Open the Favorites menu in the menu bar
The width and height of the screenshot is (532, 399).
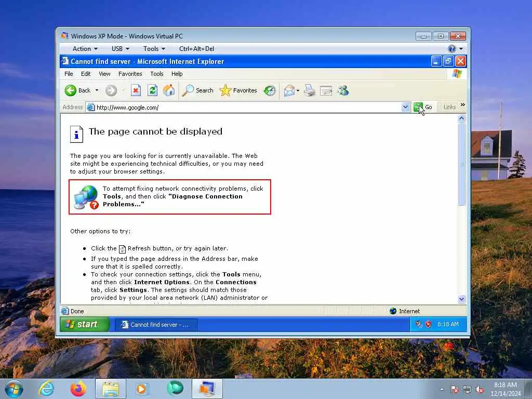(130, 74)
